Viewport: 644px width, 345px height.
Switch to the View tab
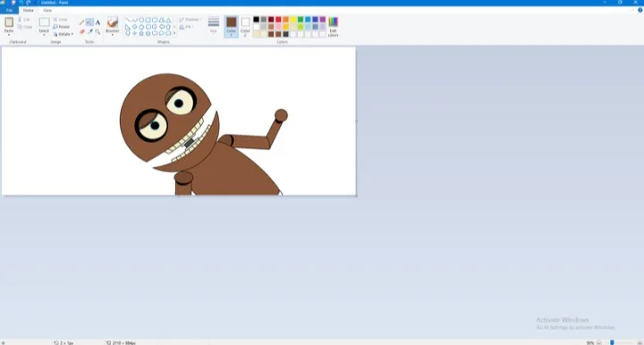[x=47, y=10]
